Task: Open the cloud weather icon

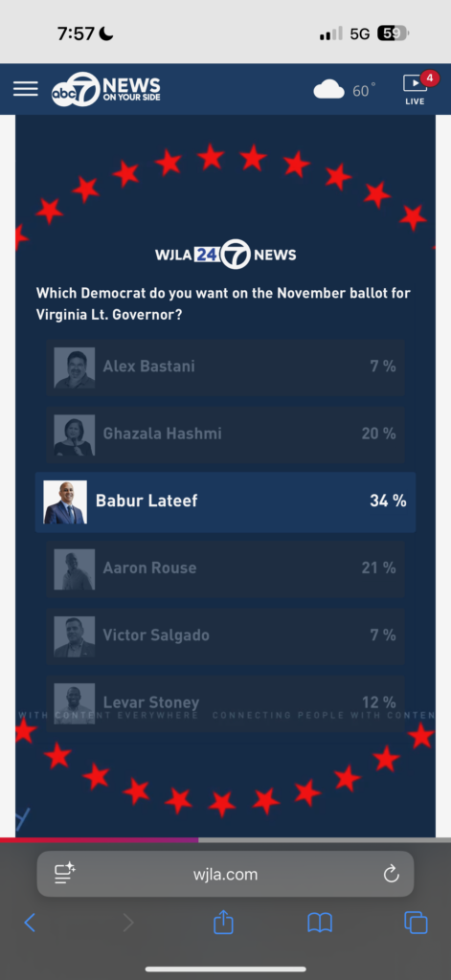Action: 329,90
